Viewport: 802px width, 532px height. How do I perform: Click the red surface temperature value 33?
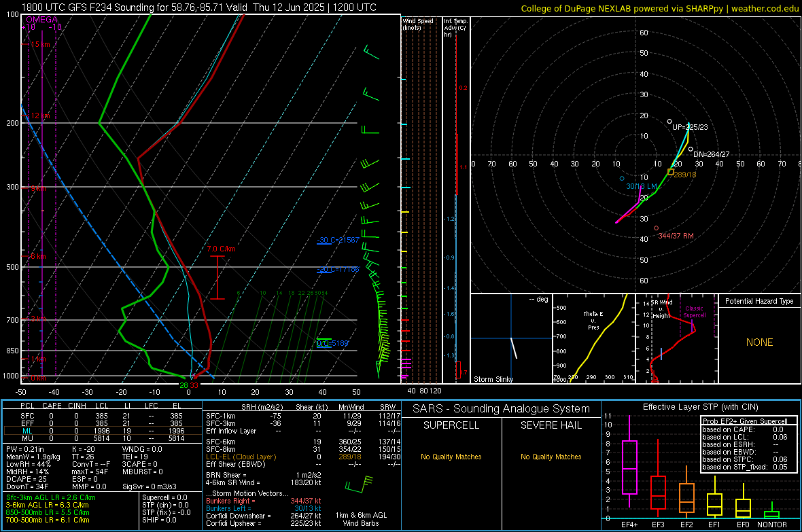[194, 385]
